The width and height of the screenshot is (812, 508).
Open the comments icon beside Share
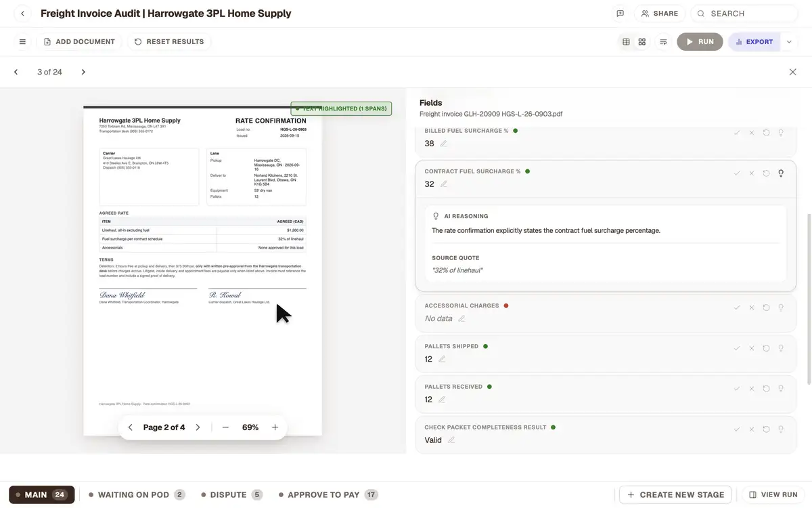point(620,14)
